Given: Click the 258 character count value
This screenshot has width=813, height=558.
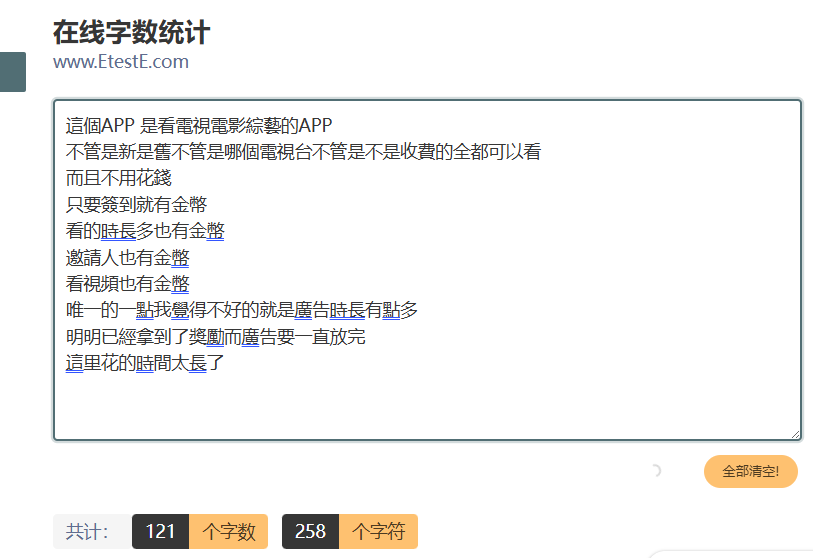Looking at the screenshot, I should 310,531.
